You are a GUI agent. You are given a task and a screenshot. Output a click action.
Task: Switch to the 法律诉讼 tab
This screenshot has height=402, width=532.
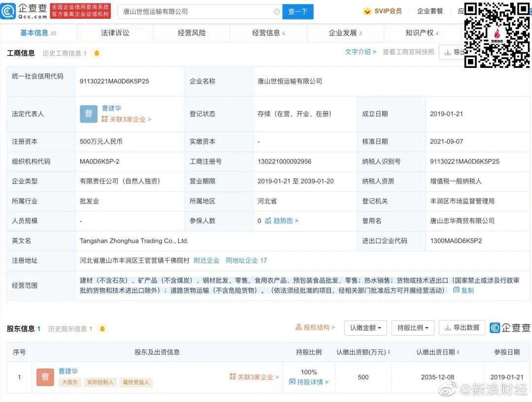click(x=115, y=33)
